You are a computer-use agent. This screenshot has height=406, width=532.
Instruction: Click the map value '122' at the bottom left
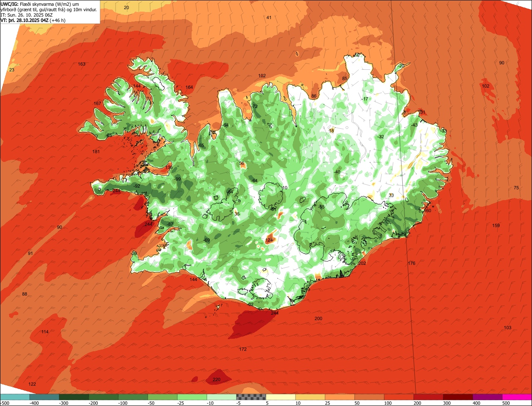pos(32,384)
